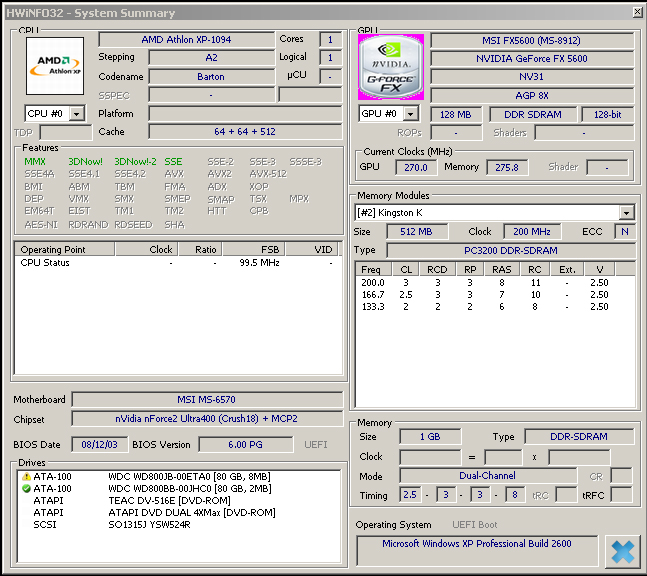
Task: Click the green SSE feature label
Action: tap(173, 162)
